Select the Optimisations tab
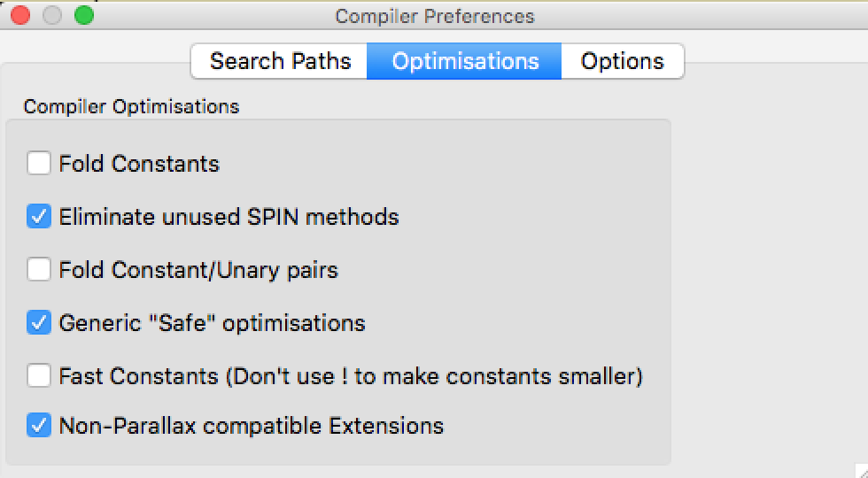This screenshot has width=868, height=478. point(465,61)
